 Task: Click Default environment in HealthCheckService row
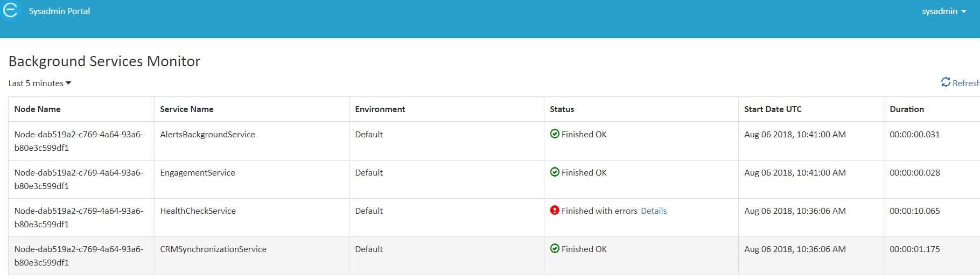point(369,211)
